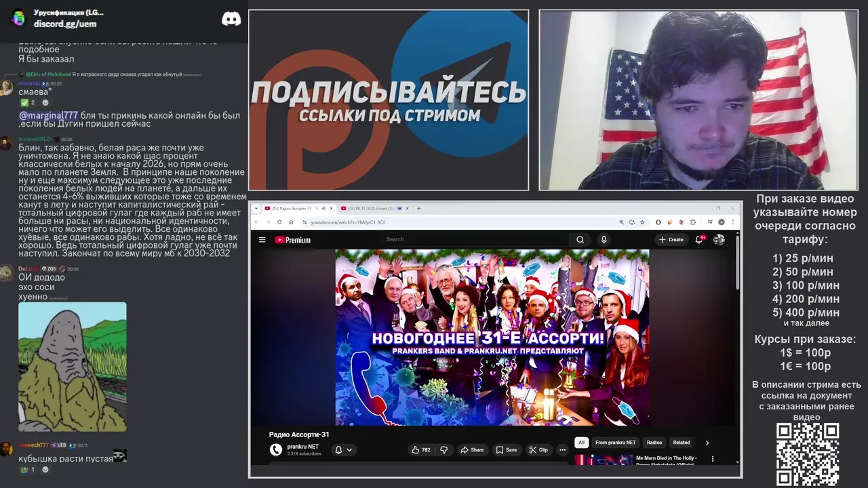Click the Clip button
The width and height of the screenshot is (868, 488).
(538, 449)
